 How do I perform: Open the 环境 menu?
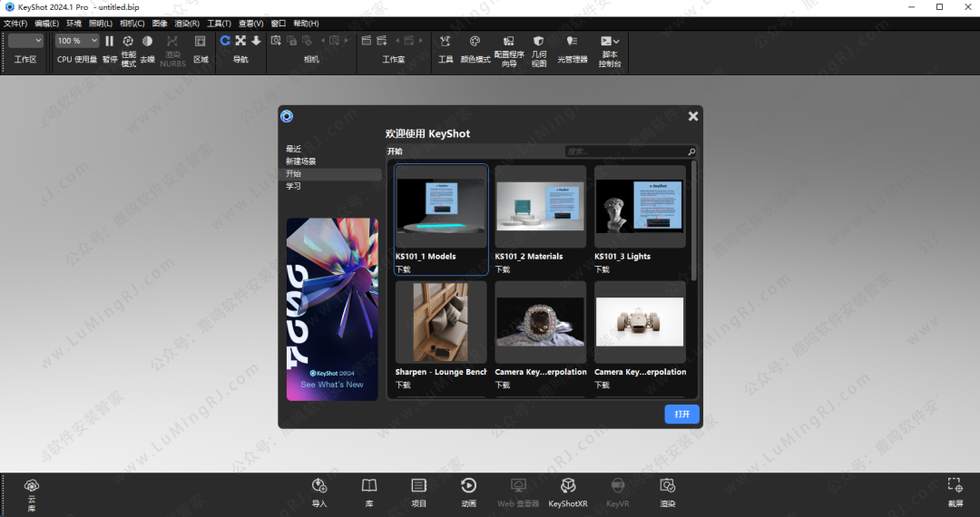[73, 24]
